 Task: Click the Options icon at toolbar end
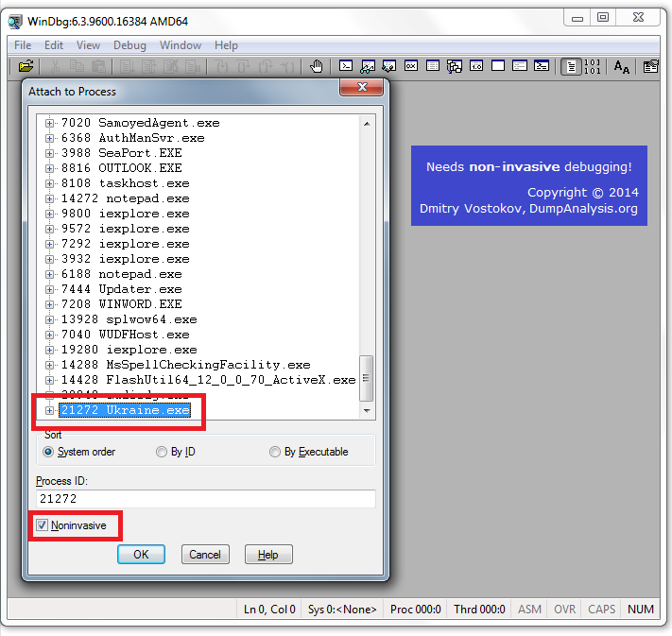[x=650, y=67]
